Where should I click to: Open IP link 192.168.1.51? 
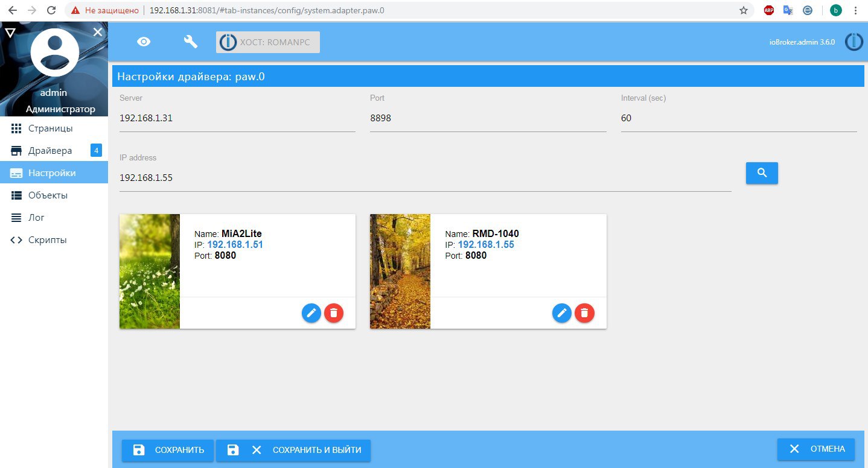point(235,245)
